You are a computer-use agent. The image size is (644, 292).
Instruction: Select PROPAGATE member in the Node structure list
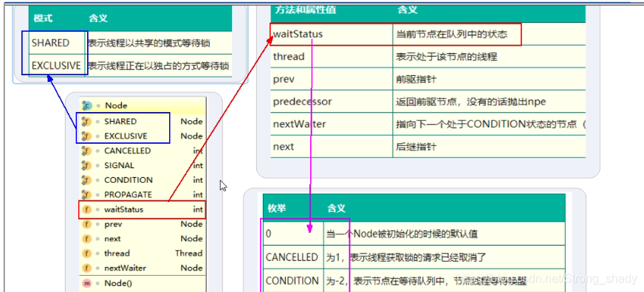pyautogui.click(x=143, y=195)
